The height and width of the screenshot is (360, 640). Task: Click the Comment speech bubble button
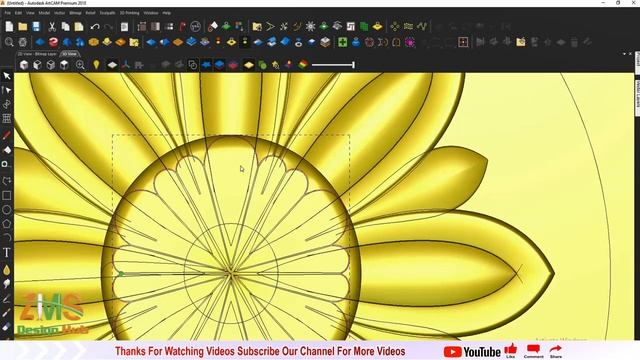click(x=533, y=351)
